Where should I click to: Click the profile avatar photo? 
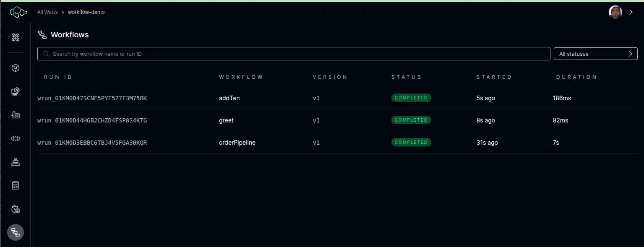click(x=615, y=12)
